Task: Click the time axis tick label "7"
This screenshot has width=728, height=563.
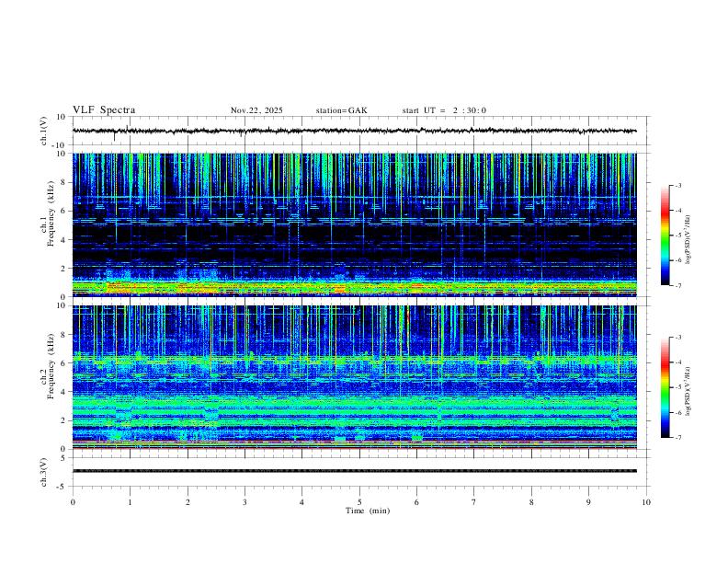Action: [x=474, y=502]
